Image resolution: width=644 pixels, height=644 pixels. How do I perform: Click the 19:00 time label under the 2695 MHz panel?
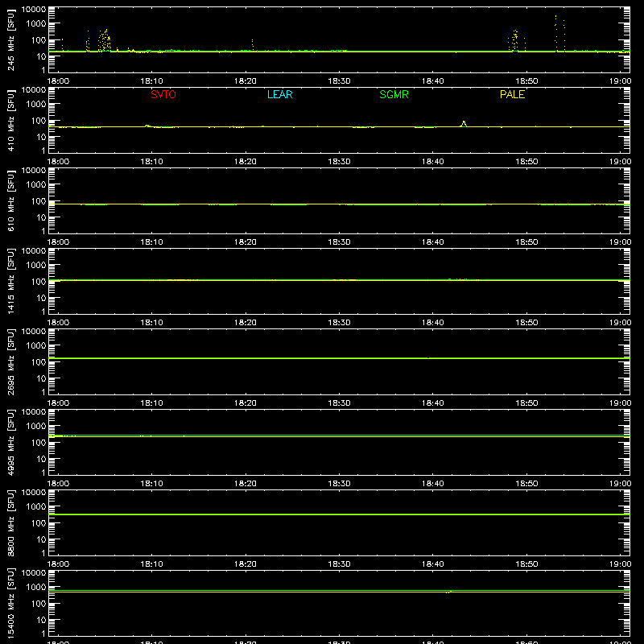[x=620, y=403]
